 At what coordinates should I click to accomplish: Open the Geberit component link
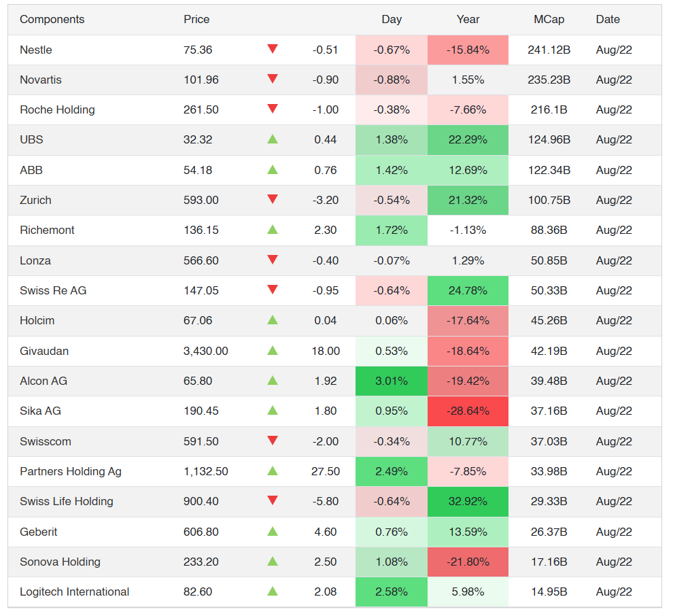tap(39, 532)
